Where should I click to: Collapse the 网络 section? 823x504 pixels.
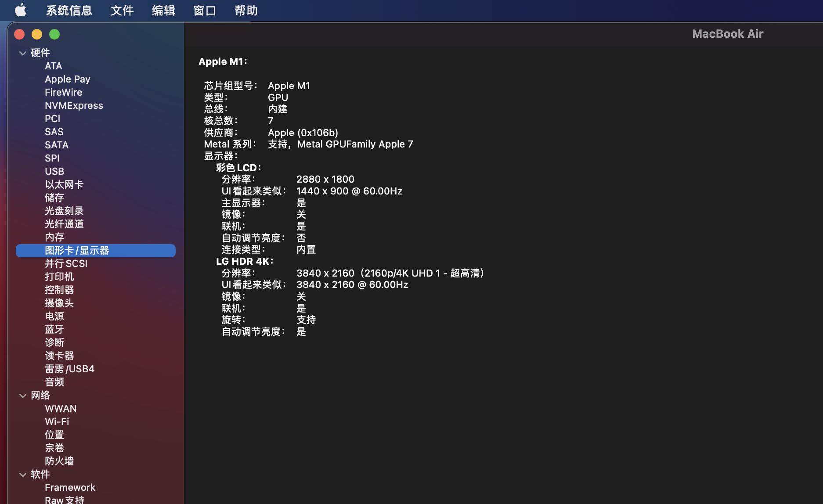[x=22, y=395]
